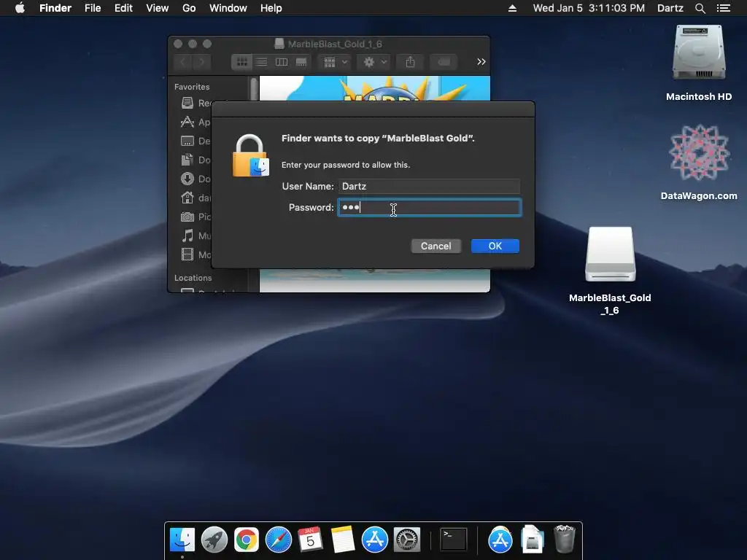Click the Dartz user name in menu bar
Image resolution: width=747 pixels, height=560 pixels.
[x=670, y=8]
